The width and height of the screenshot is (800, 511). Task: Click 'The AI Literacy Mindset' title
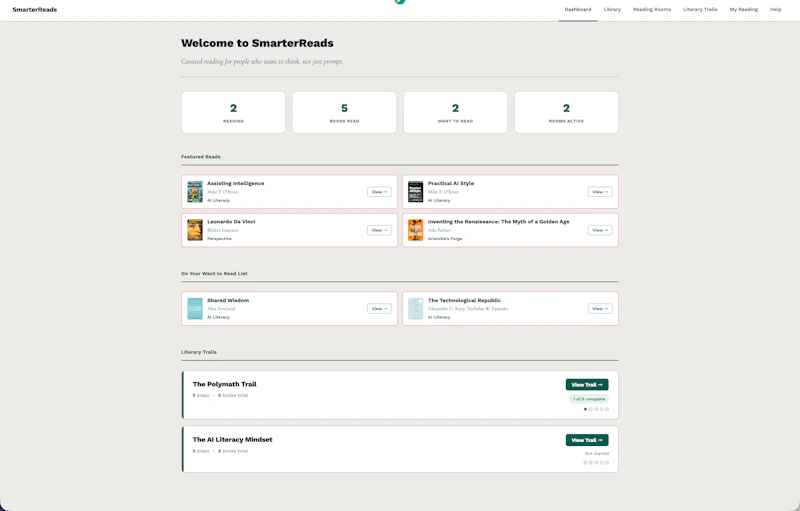(x=232, y=439)
